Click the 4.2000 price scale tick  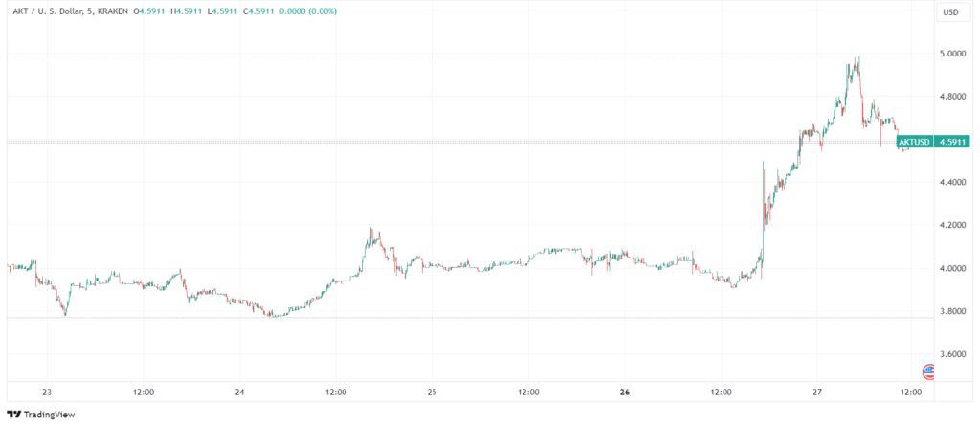[951, 225]
